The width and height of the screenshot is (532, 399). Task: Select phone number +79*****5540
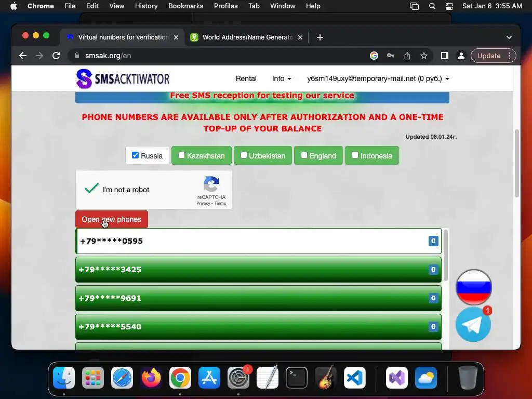pyautogui.click(x=259, y=326)
